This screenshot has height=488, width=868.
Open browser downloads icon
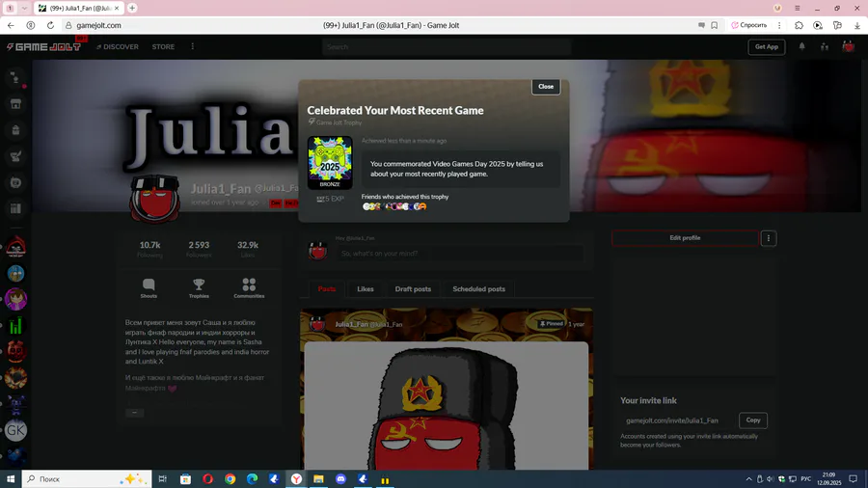coord(857,25)
